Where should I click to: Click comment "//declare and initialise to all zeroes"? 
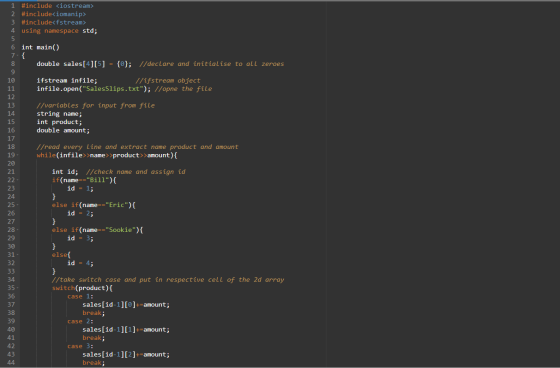pos(211,64)
